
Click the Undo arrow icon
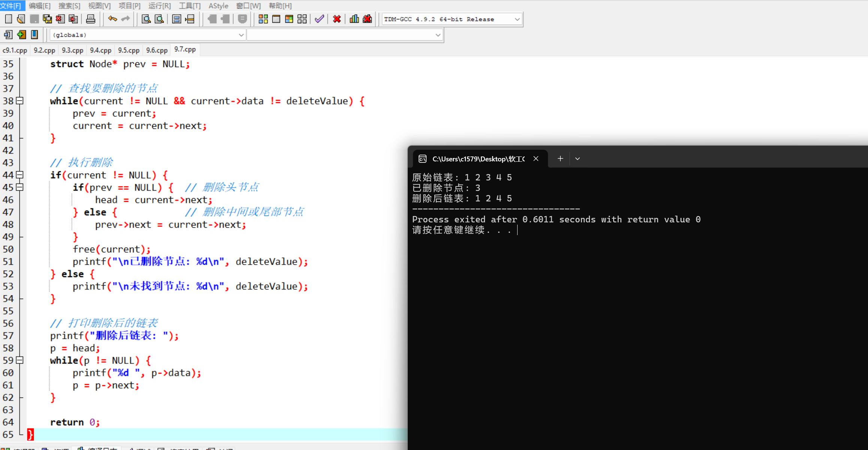(x=112, y=19)
